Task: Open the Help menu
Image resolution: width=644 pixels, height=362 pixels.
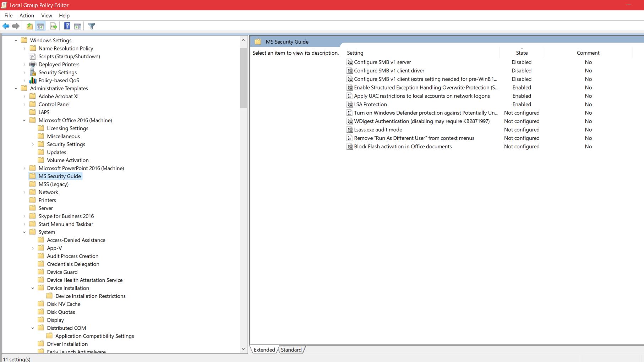Action: (x=64, y=16)
